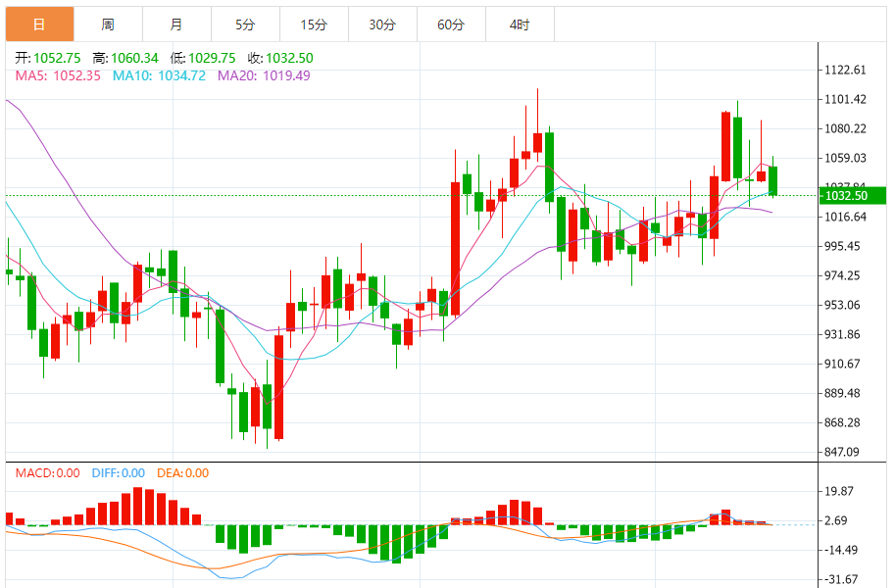Click the 889.48 price axis label
This screenshot has width=895, height=588.
coord(842,393)
